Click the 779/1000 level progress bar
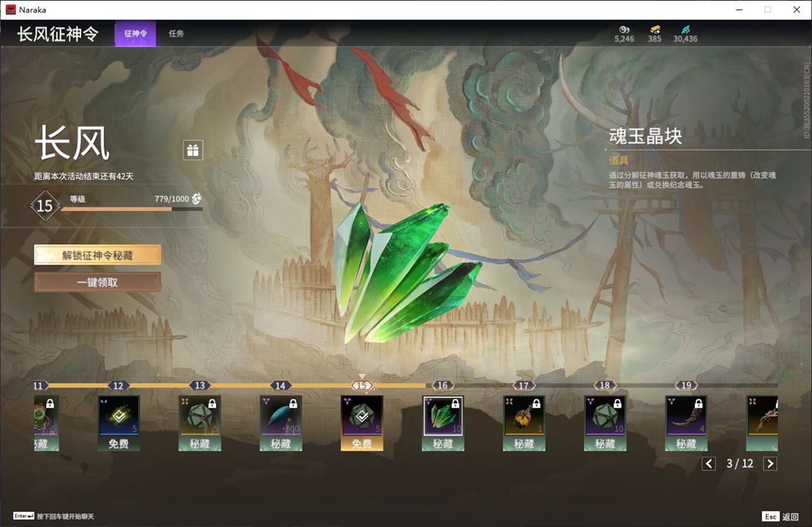Image resolution: width=812 pixels, height=527 pixels. [x=131, y=209]
